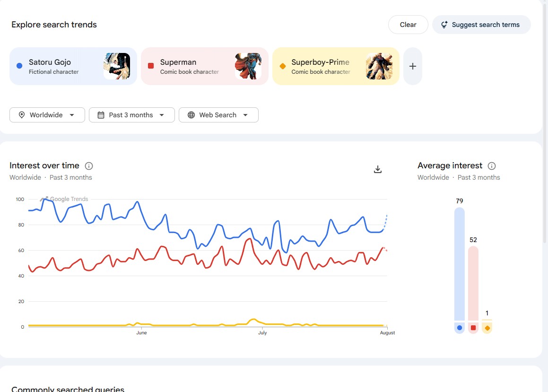Open the Worldwide location dropdown
Screen dimensions: 548x392
(x=47, y=115)
